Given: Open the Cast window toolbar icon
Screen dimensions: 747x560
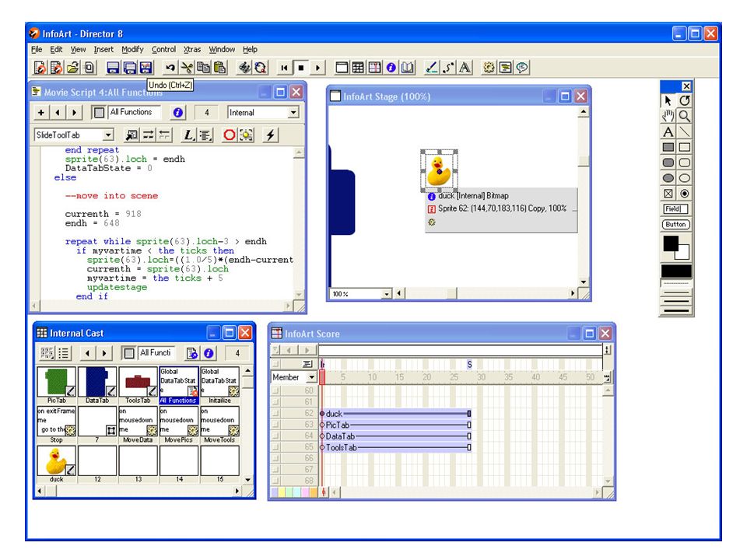Looking at the screenshot, I should coord(358,68).
